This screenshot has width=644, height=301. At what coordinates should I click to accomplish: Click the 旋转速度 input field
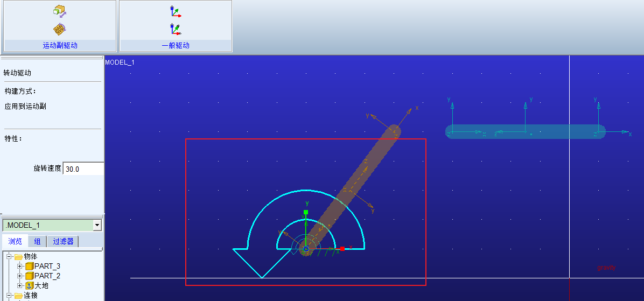click(83, 169)
